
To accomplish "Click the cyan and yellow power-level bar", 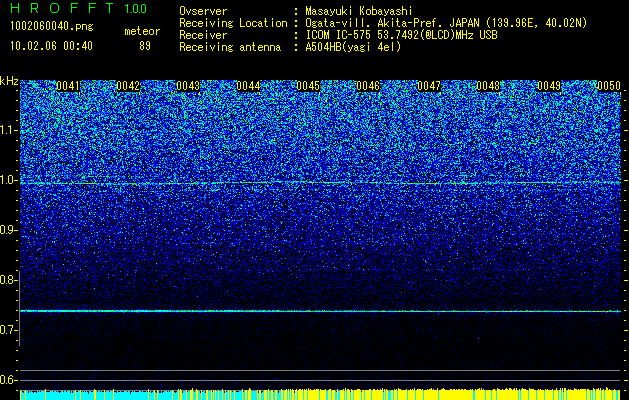I will (x=320, y=394).
